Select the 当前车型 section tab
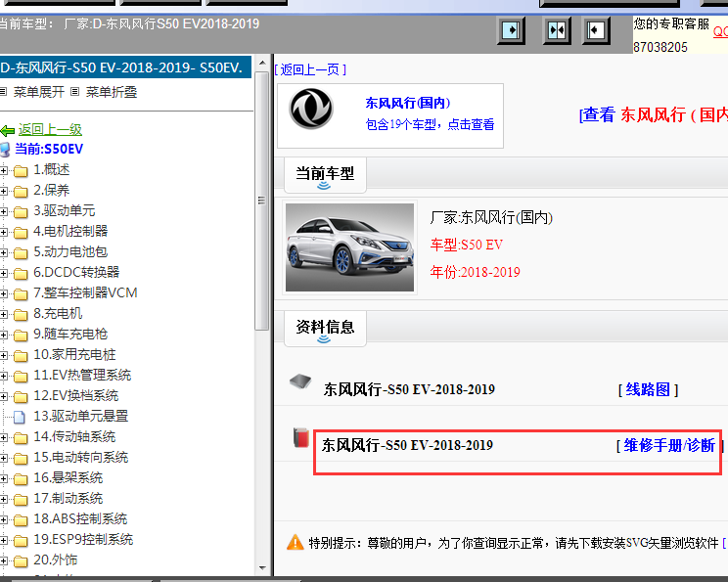 325,174
